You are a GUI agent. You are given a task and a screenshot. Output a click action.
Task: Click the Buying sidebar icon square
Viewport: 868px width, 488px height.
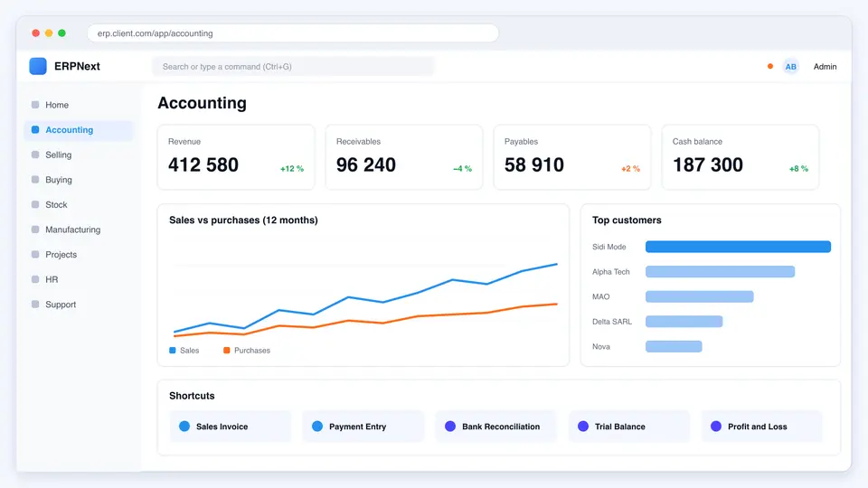pos(35,179)
